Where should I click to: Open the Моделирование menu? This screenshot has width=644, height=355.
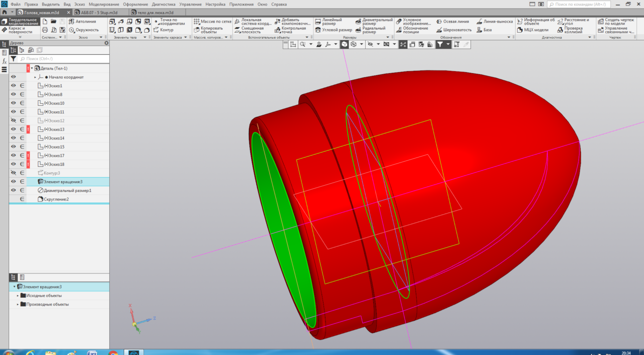tap(104, 4)
